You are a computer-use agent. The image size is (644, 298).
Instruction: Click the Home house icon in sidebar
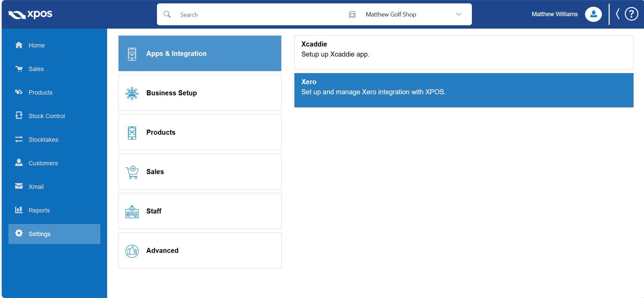[x=19, y=45]
